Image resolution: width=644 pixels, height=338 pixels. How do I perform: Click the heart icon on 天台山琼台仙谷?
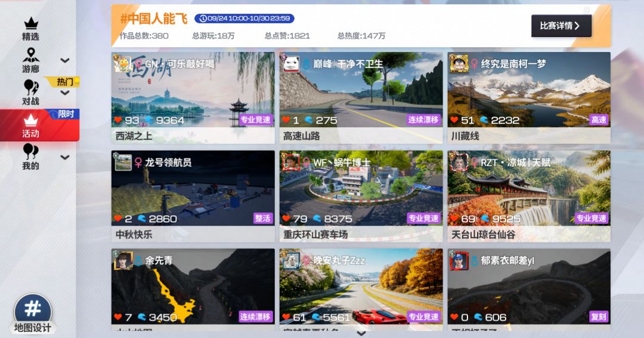click(454, 219)
